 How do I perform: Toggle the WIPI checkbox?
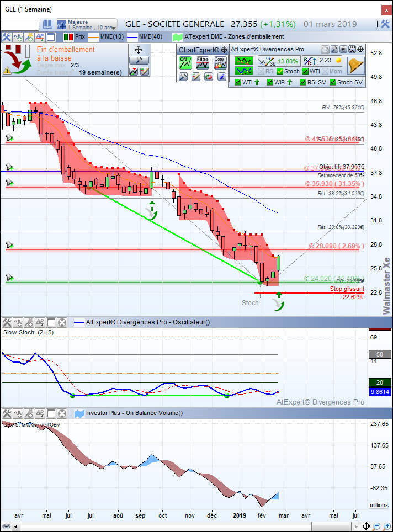click(270, 82)
